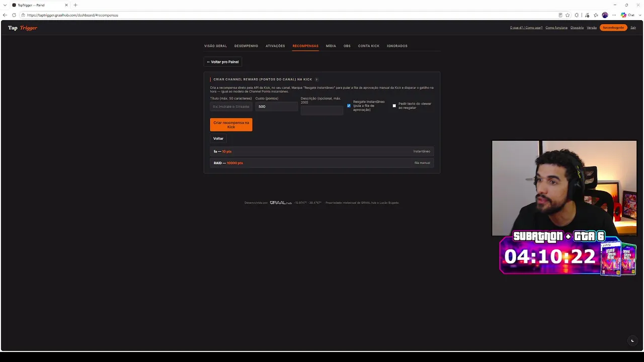Click the GRAAL hub footer logo
The image size is (644, 362).
click(x=281, y=203)
